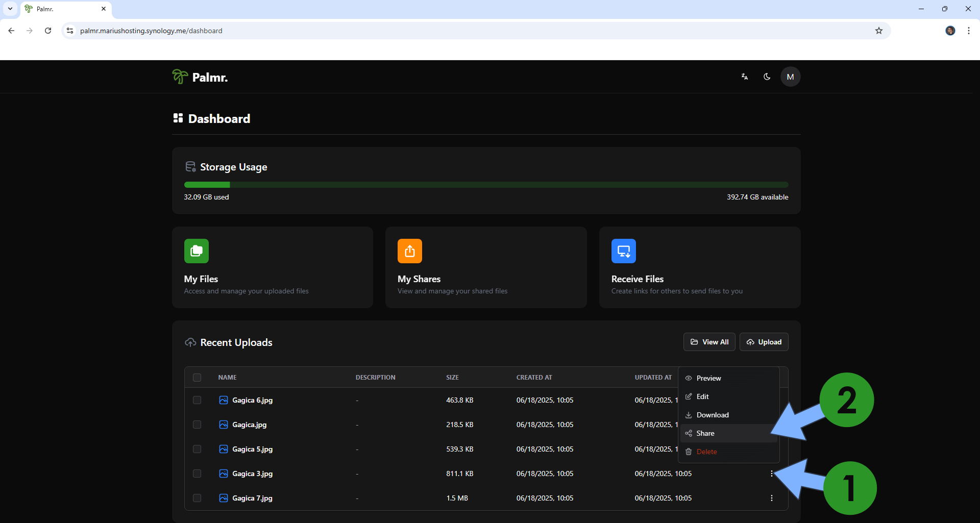Screen dimensions: 980x523
Task: View site information icon in address bar
Action: coord(70,31)
